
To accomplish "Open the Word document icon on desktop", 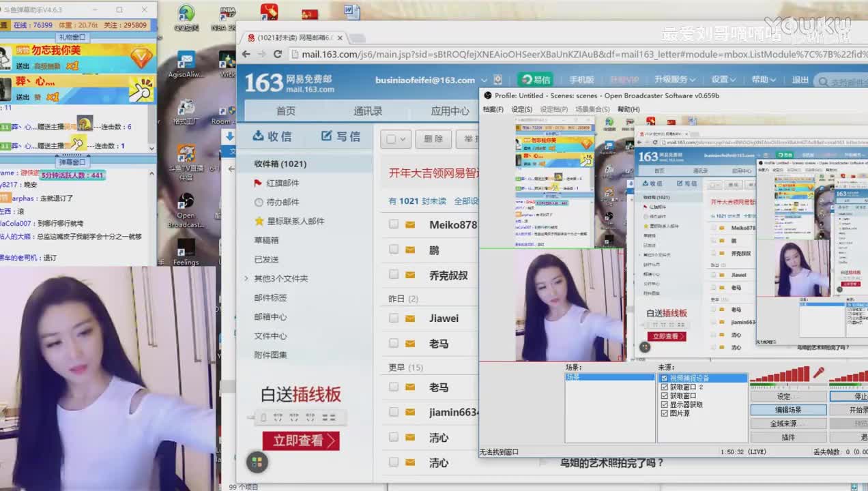I will point(351,12).
